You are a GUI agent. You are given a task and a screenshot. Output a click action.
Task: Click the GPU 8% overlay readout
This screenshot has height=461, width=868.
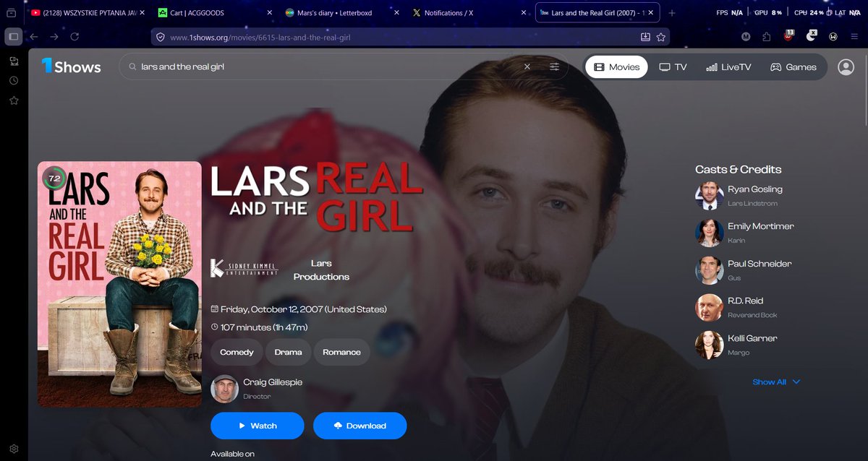tap(769, 13)
